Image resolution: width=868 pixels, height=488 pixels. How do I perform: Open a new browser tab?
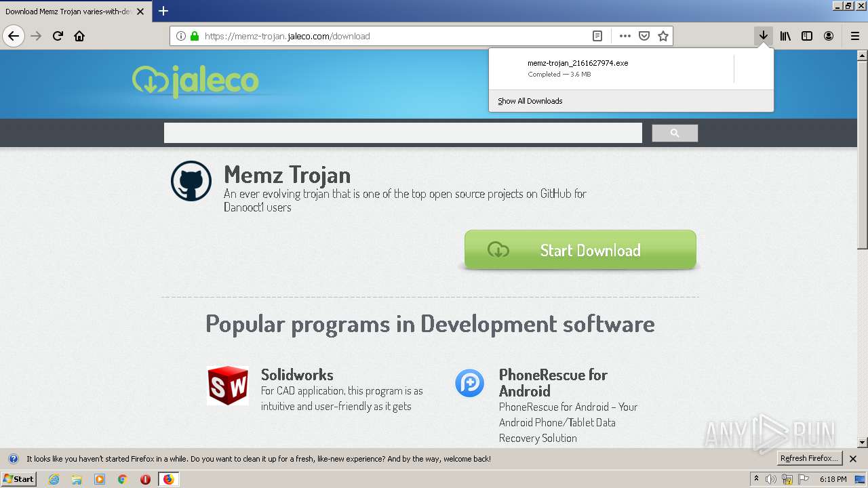[163, 11]
